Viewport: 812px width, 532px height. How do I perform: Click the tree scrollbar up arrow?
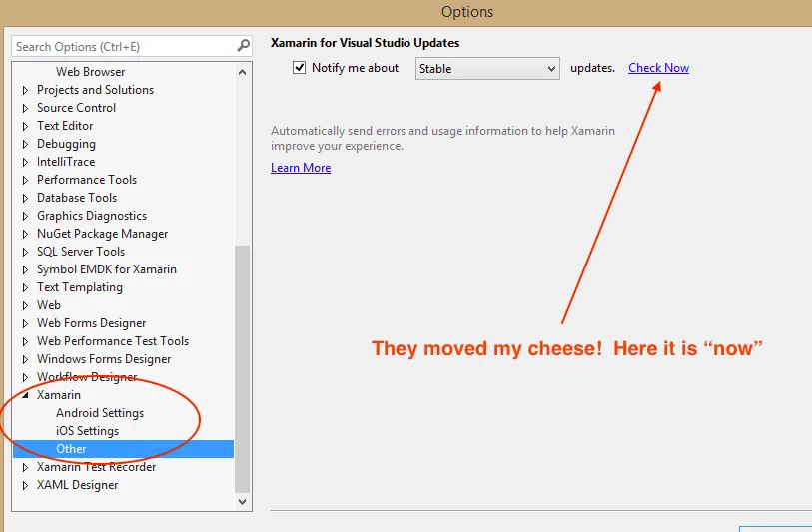(242, 72)
